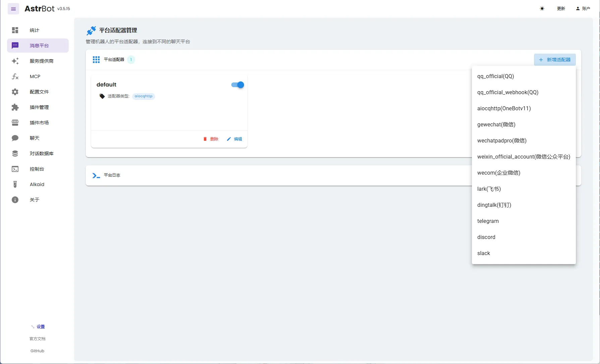Choose aiocqhttp(OneBotv11) adapter
600x364 pixels.
coord(524,108)
